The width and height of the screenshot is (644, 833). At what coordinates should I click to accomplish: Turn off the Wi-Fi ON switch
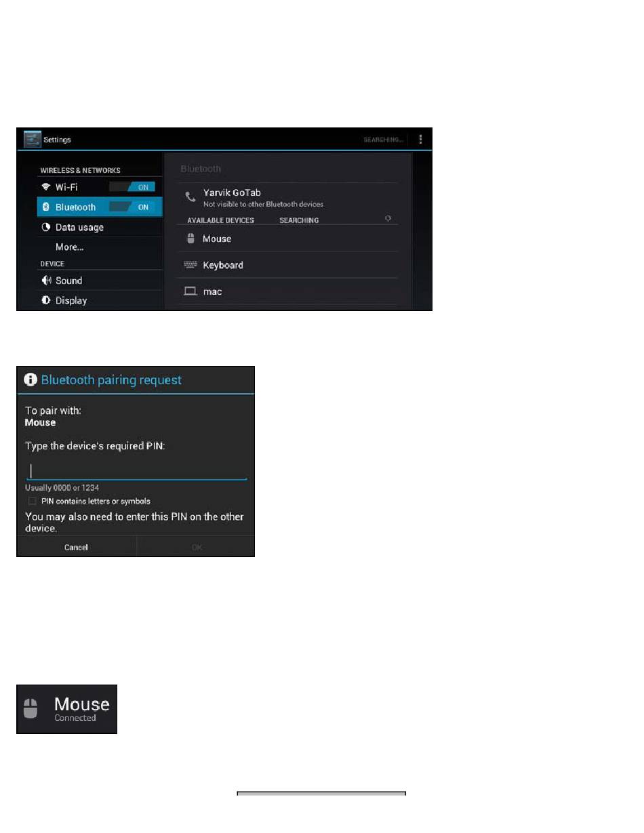(133, 187)
